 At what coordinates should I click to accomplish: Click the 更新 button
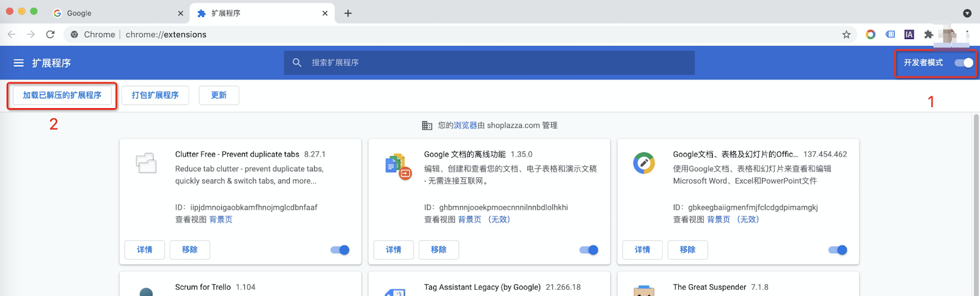pyautogui.click(x=219, y=95)
